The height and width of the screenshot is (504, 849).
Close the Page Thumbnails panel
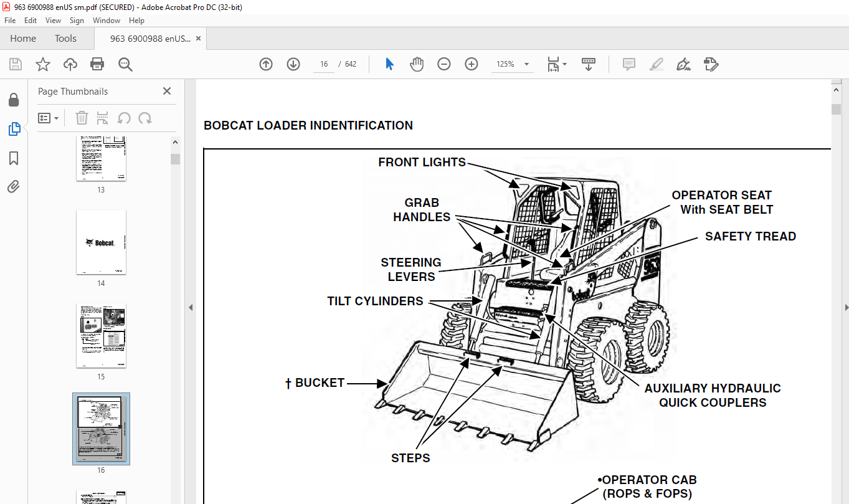point(167,91)
